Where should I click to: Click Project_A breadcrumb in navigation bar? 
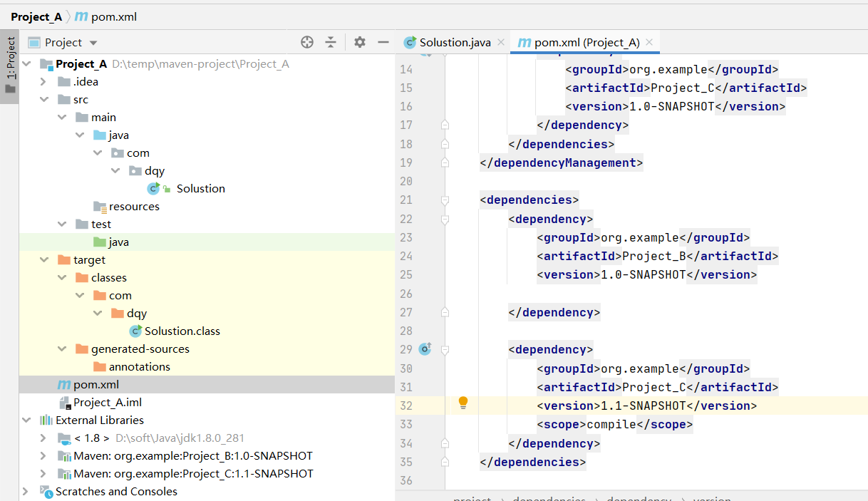click(36, 16)
